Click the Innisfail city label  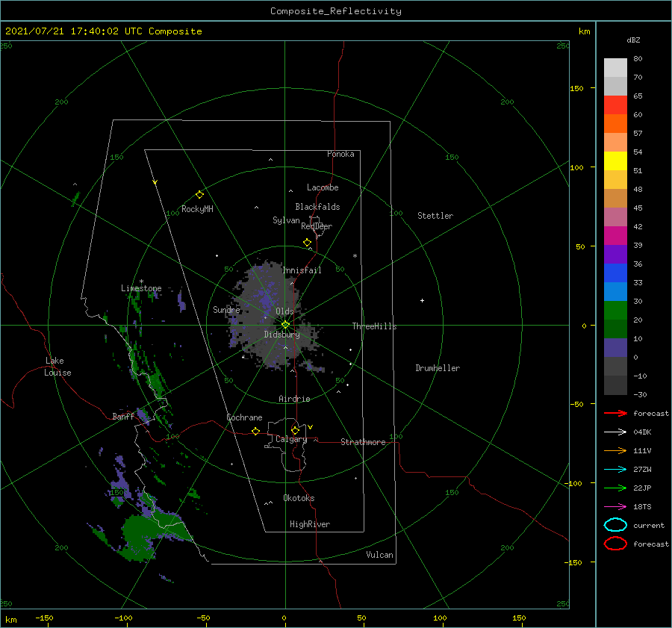pos(302,270)
